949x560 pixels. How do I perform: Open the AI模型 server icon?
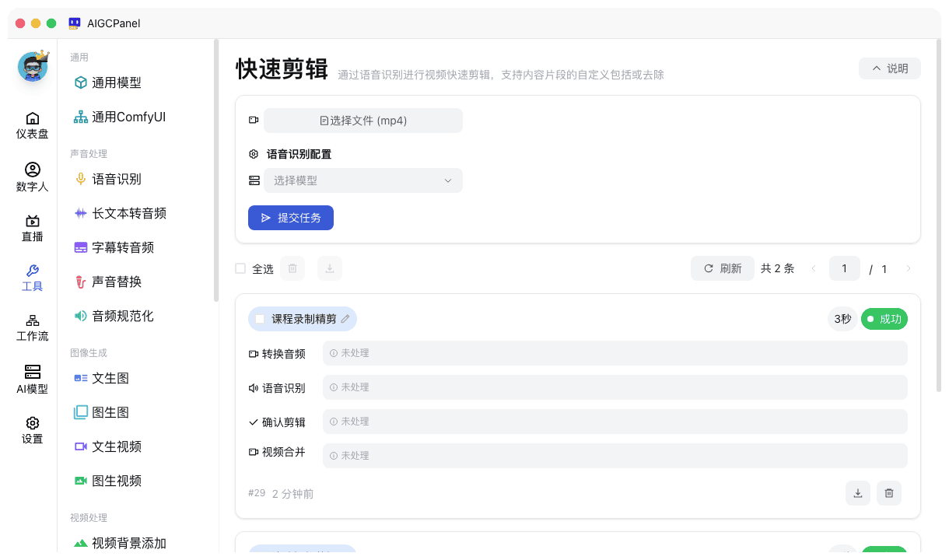click(33, 372)
